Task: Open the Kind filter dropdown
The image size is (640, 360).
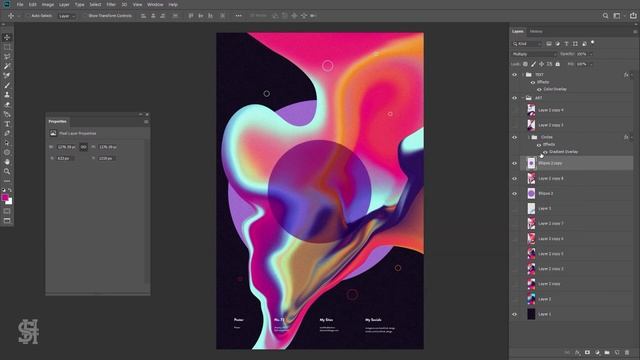Action: click(x=527, y=44)
